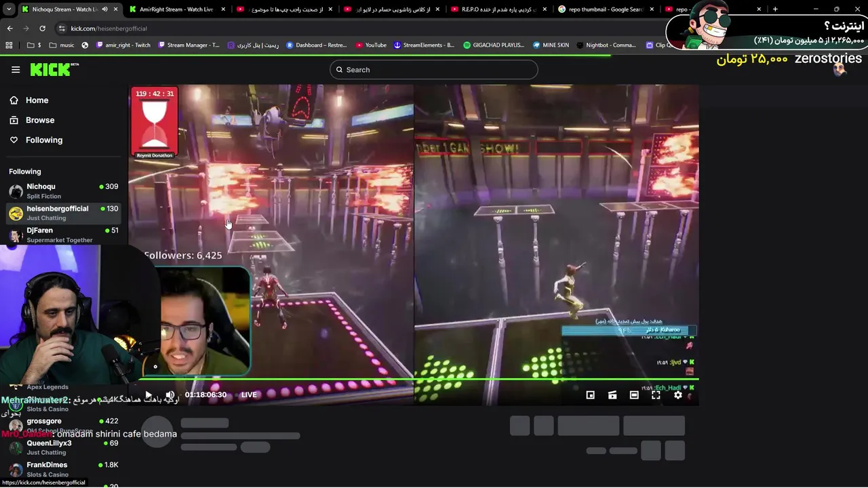This screenshot has width=868, height=488.
Task: Open Nightbot Commands bookmark
Action: click(x=606, y=45)
